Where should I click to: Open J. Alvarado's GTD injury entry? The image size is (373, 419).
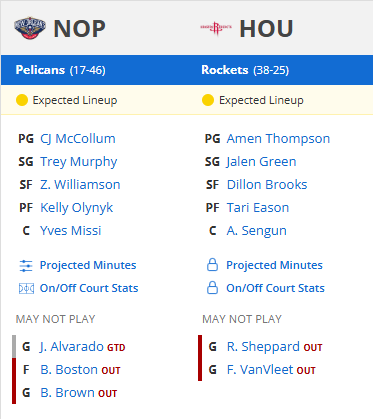pos(82,347)
